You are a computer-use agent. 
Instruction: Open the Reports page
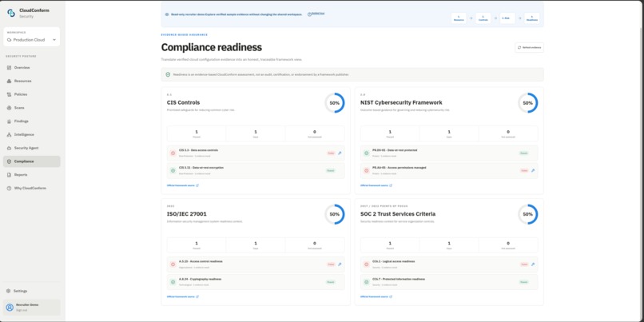31,175
